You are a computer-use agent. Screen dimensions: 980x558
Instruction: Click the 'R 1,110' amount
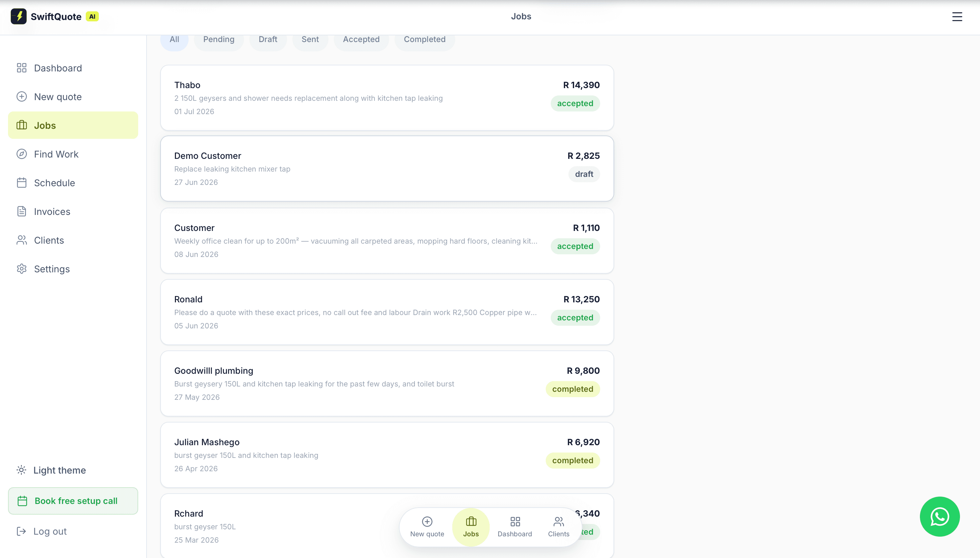pos(586,228)
